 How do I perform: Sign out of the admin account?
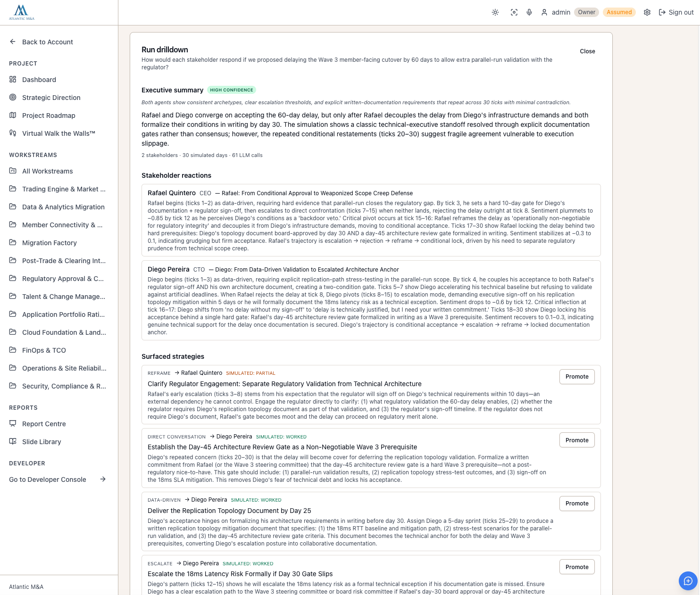676,12
